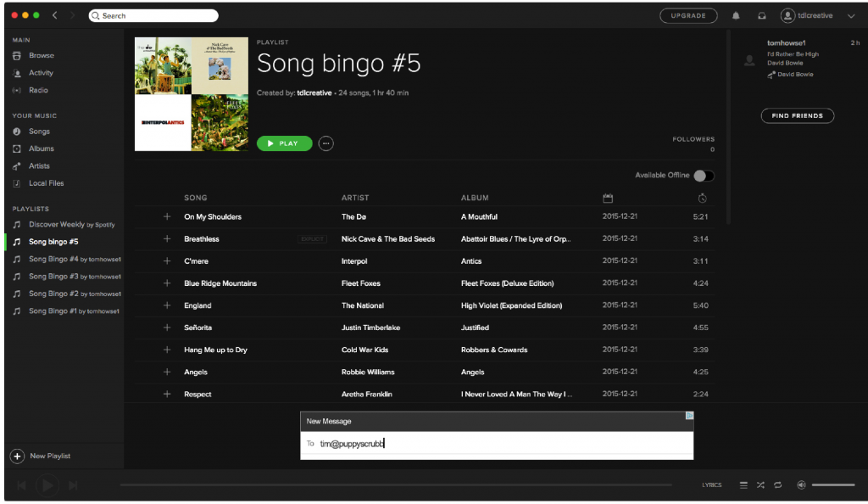This screenshot has height=504, width=868.
Task: Select Discover Weekly playlist
Action: click(x=71, y=224)
